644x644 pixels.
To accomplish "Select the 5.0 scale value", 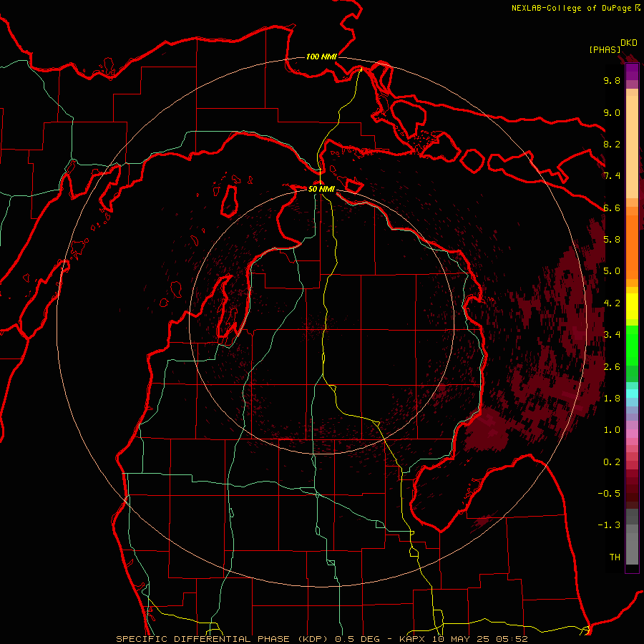I will point(612,271).
